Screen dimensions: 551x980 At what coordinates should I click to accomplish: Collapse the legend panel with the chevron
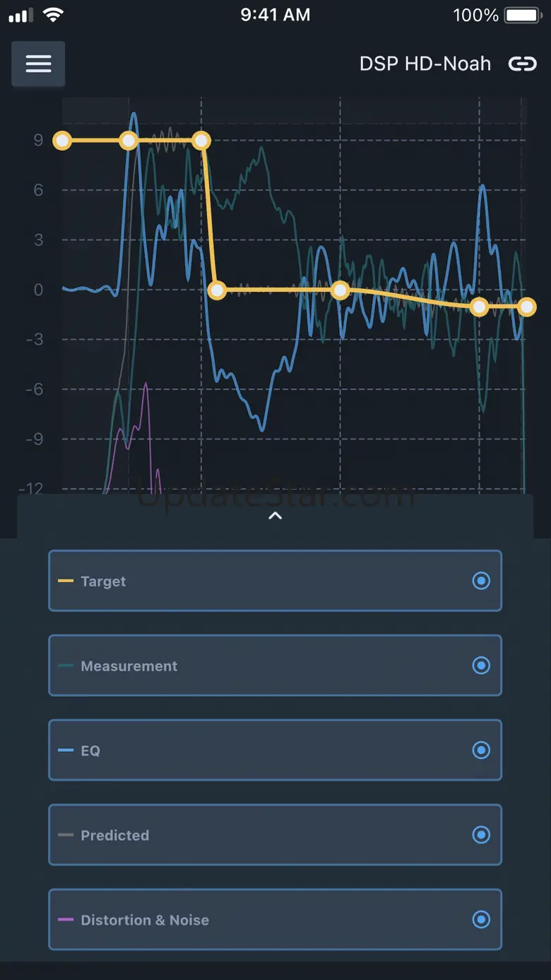pyautogui.click(x=275, y=516)
